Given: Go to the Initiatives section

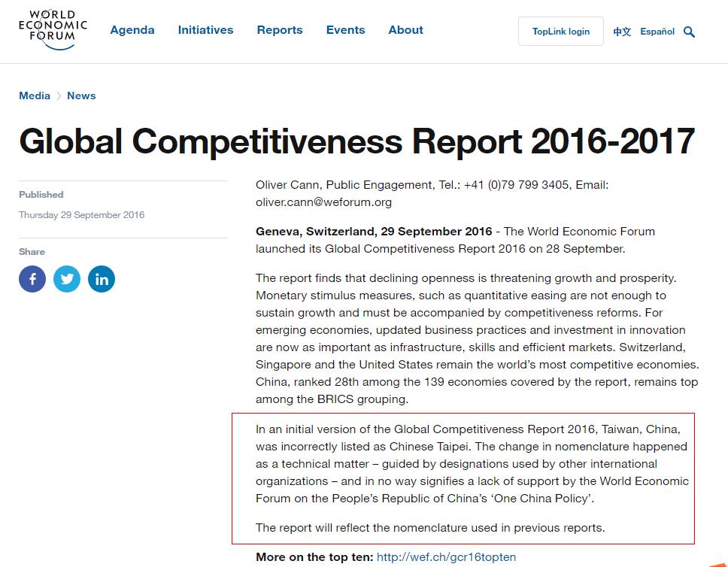Looking at the screenshot, I should [205, 30].
